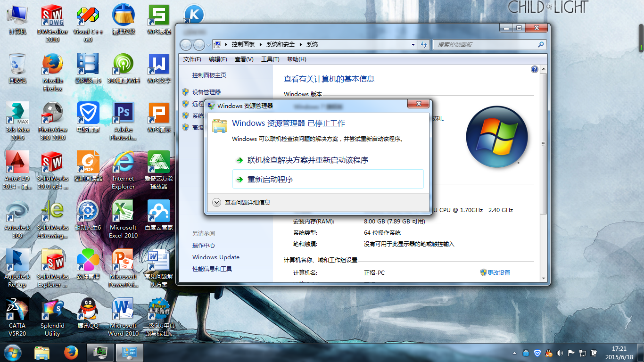Open Windows Explorer from the taskbar
Screen dimensions: 644x362
42,352
